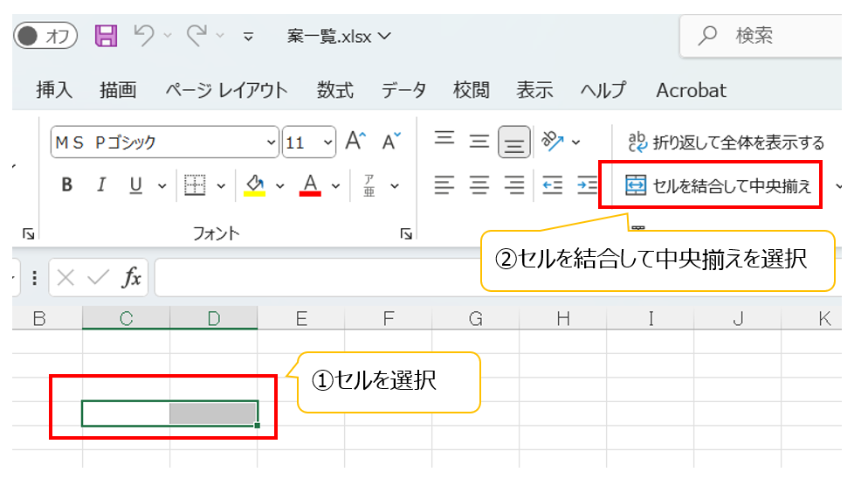Open the ページ レイアウト tab
Screen dimensions: 868x486
click(x=226, y=90)
